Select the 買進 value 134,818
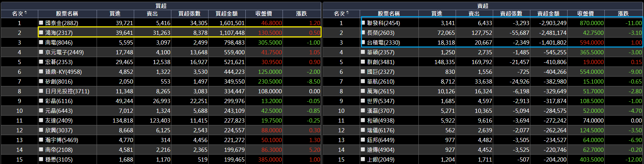644x164 pixels. (x=123, y=120)
